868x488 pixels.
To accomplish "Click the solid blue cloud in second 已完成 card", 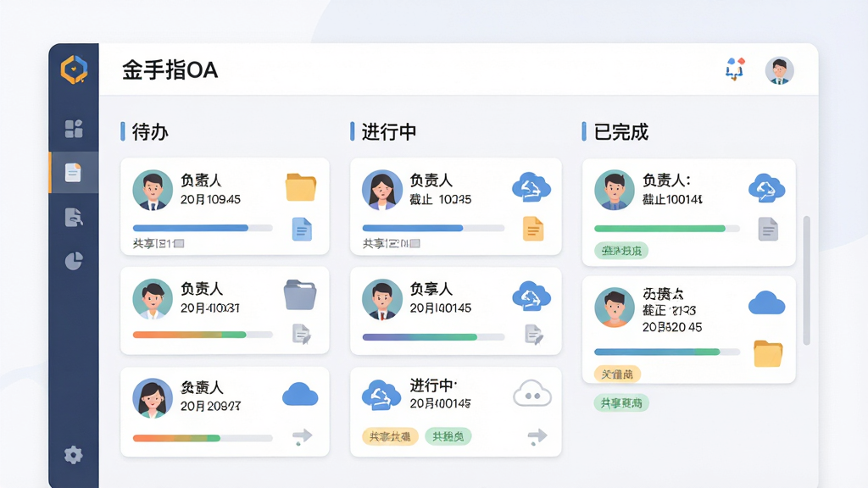I will click(766, 303).
